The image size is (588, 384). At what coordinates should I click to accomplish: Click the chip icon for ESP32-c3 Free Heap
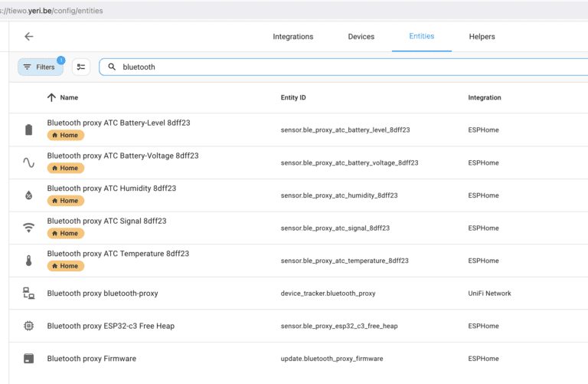coord(28,326)
